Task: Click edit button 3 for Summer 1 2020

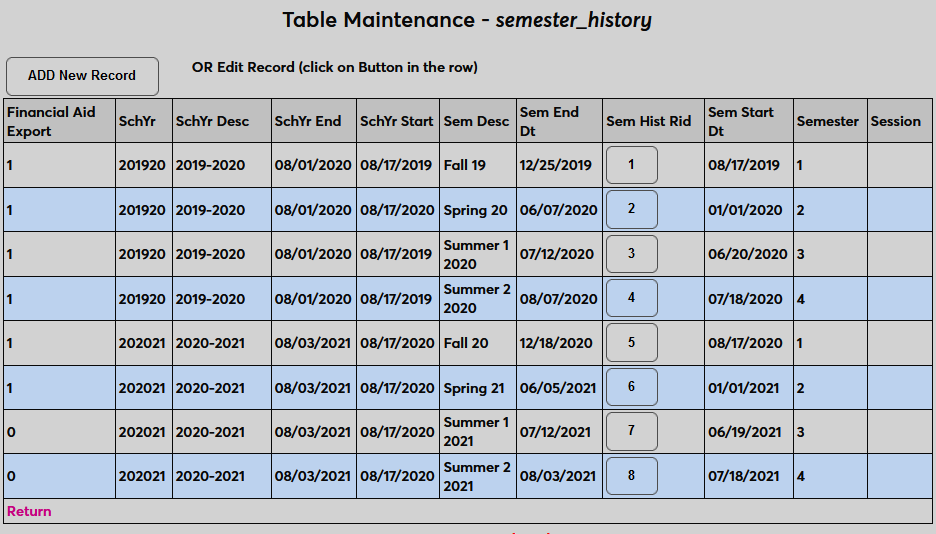Action: click(x=631, y=254)
